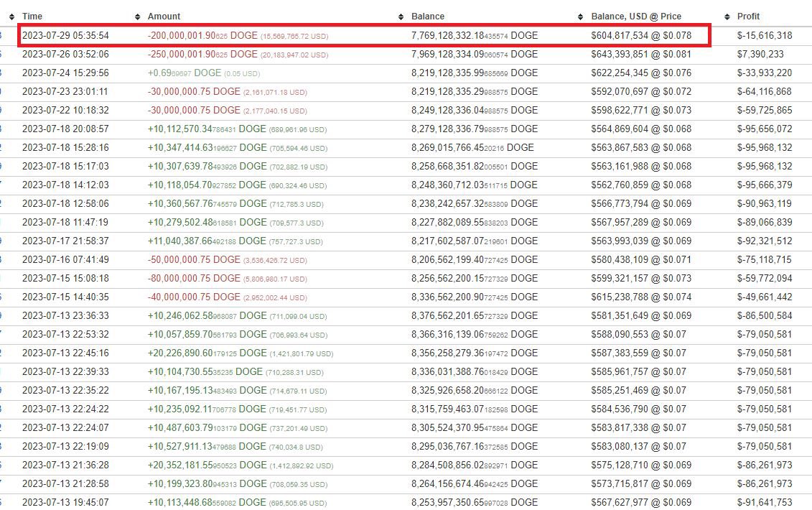Sort by Balance column arrows

[401, 17]
